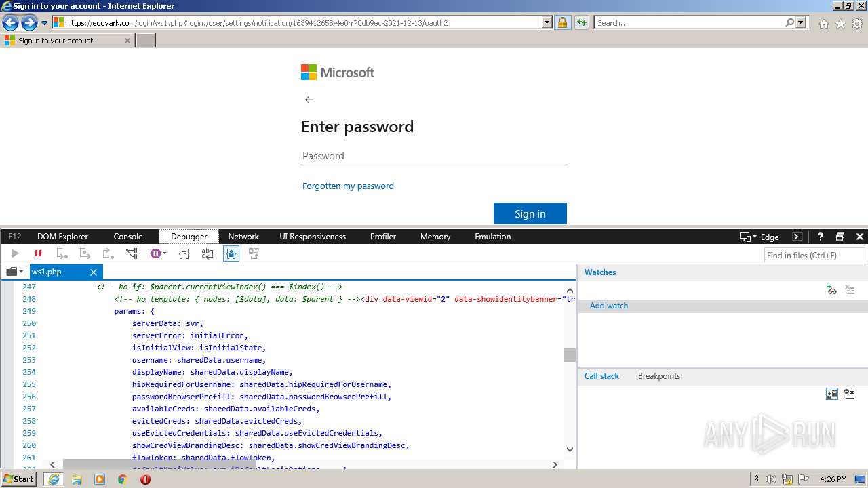Viewport: 868px width, 488px height.
Task: Click the Continue (play) debugger button
Action: 15,253
